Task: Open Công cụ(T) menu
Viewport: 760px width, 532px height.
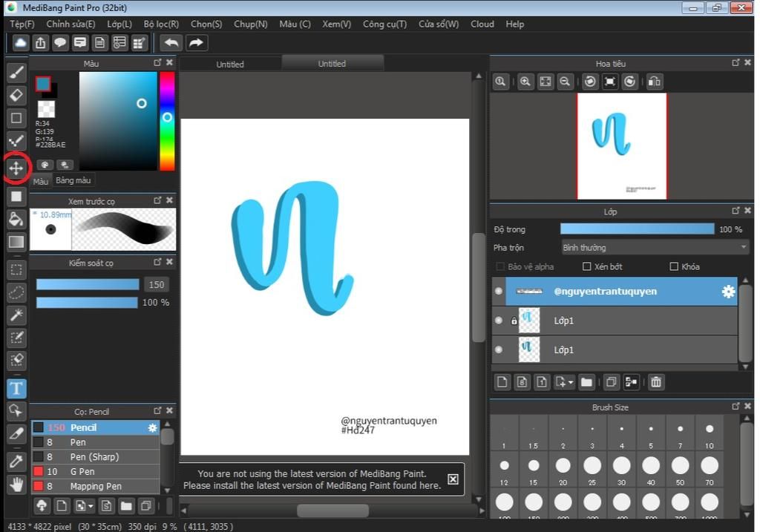Action: (x=385, y=24)
